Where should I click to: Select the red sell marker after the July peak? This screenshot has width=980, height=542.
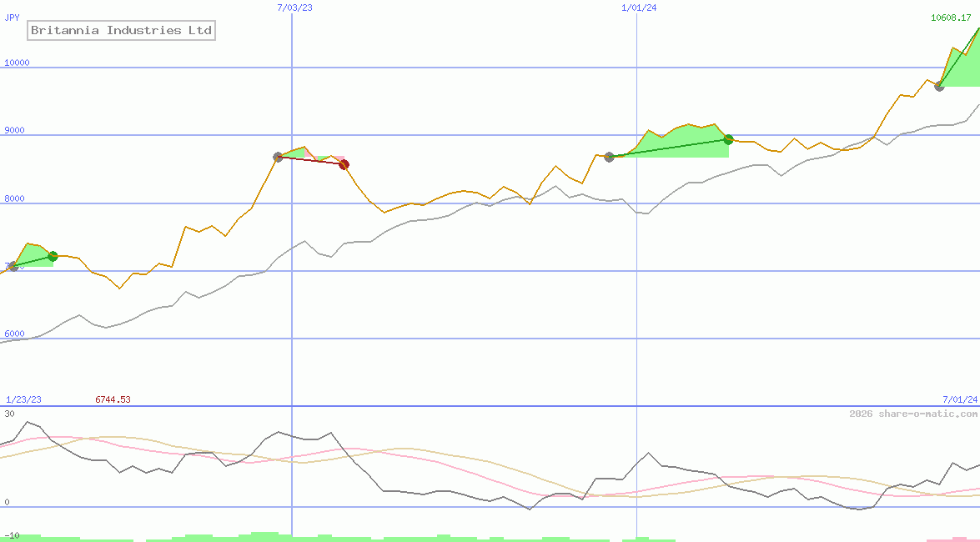(344, 164)
